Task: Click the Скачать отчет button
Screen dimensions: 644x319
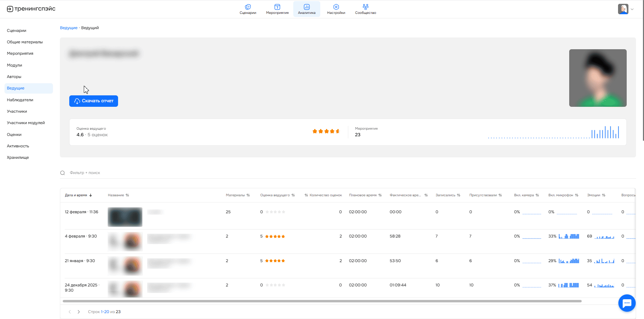Action: tap(93, 101)
